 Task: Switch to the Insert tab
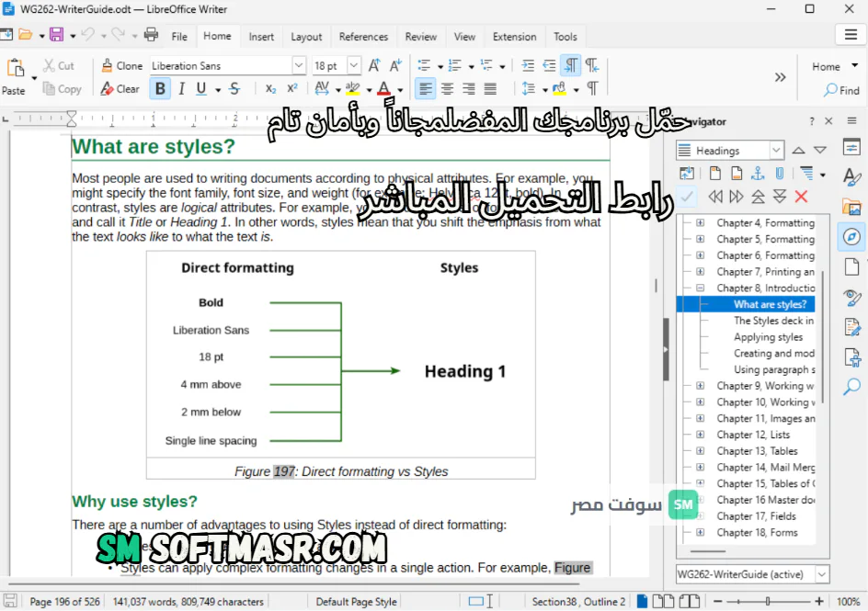[x=261, y=37]
